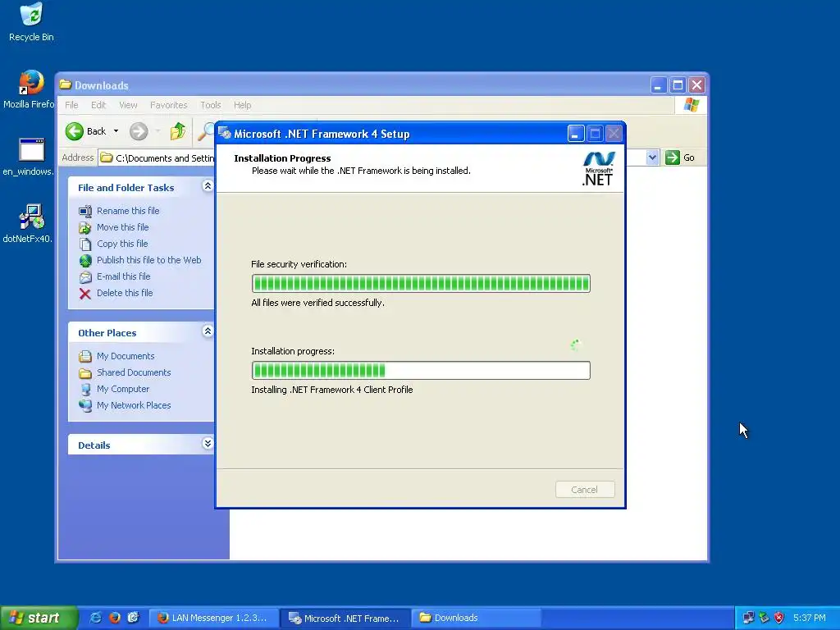Screen dimensions: 840x630
Task: Click the Windows flag logo in Downloads
Action: (x=691, y=104)
